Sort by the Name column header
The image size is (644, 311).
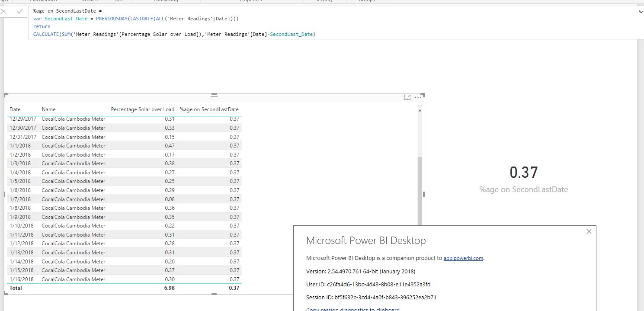pos(49,109)
